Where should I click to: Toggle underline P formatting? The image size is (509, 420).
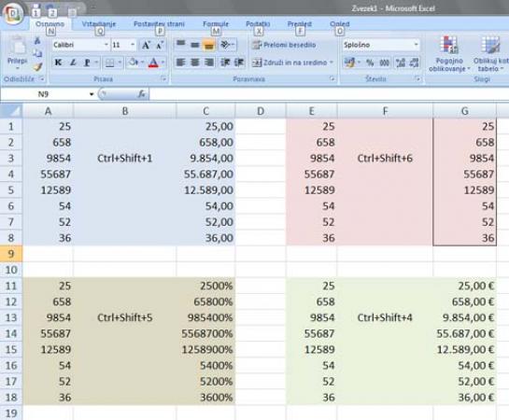87,63
